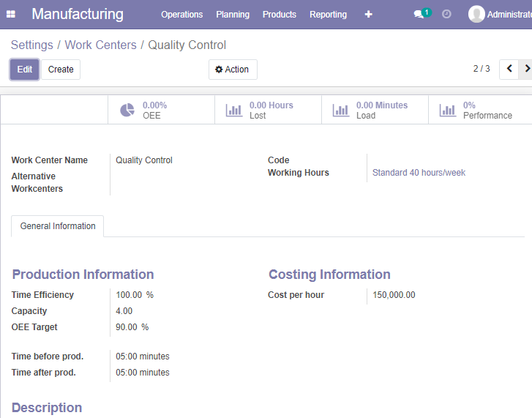The height and width of the screenshot is (418, 532).
Task: Open the Operations menu
Action: coord(182,15)
